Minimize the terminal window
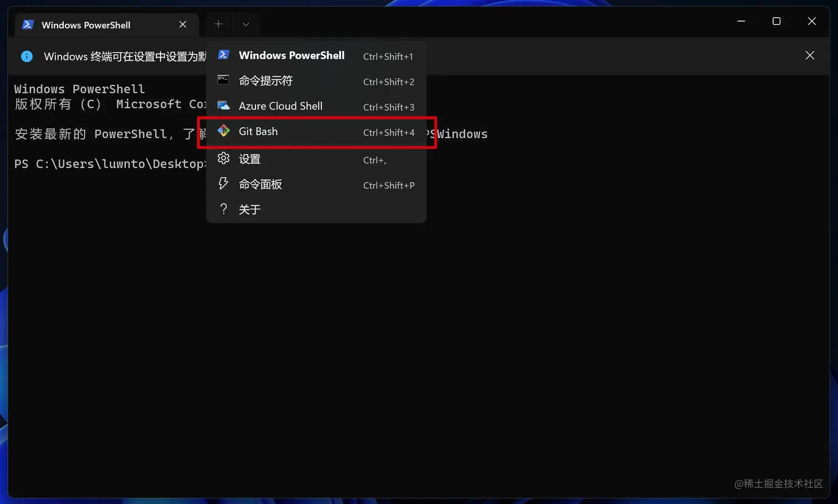The height and width of the screenshot is (504, 838). click(x=741, y=21)
